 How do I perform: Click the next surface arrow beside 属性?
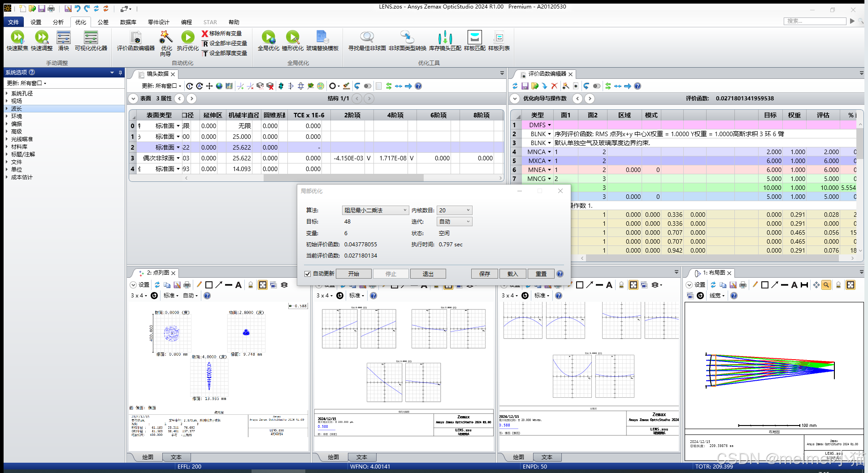click(191, 99)
